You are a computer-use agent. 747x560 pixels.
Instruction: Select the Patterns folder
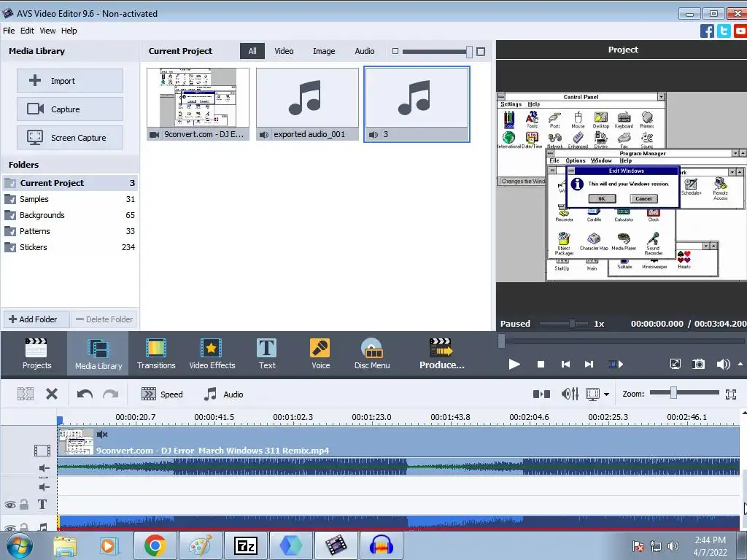(70, 231)
